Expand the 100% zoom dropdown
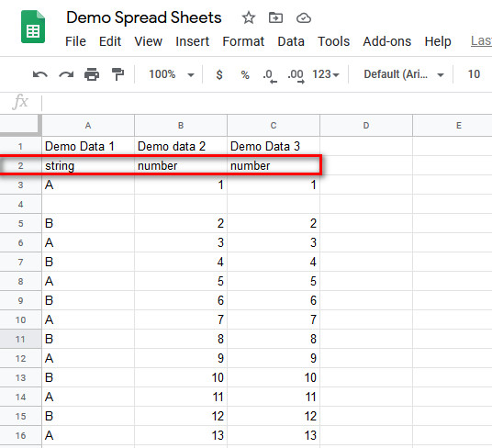 [x=172, y=74]
